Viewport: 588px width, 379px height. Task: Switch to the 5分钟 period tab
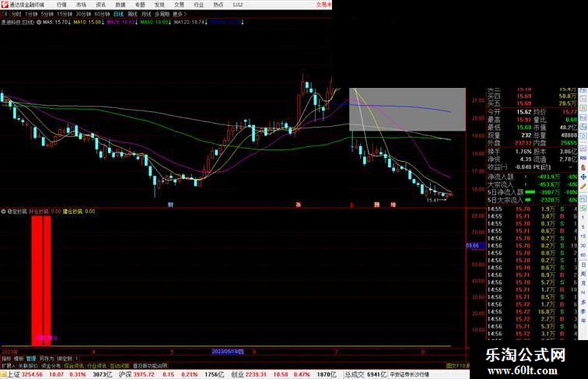[47, 14]
